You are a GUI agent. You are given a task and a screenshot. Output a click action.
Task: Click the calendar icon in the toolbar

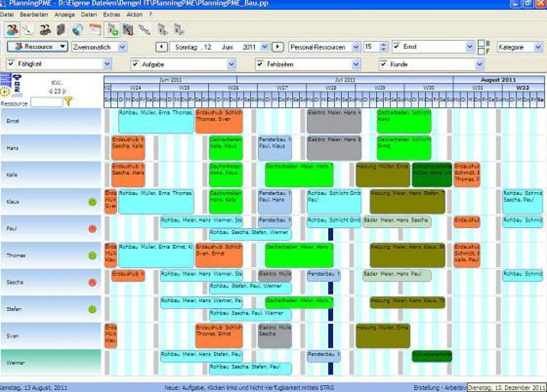[x=94, y=29]
